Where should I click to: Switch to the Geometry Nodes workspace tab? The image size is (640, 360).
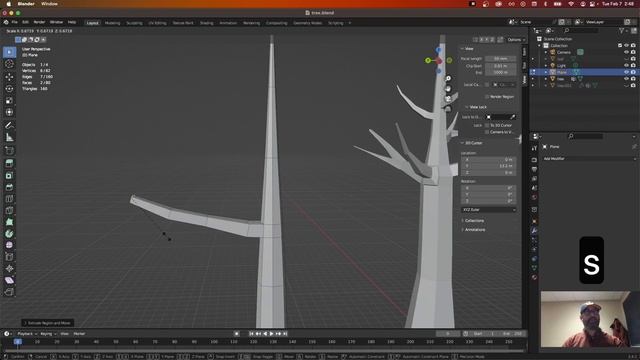pos(307,23)
